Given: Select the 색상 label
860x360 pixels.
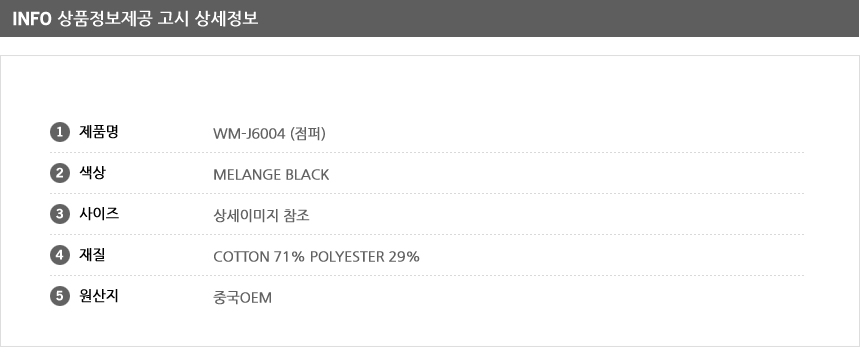Looking at the screenshot, I should click(x=92, y=173).
